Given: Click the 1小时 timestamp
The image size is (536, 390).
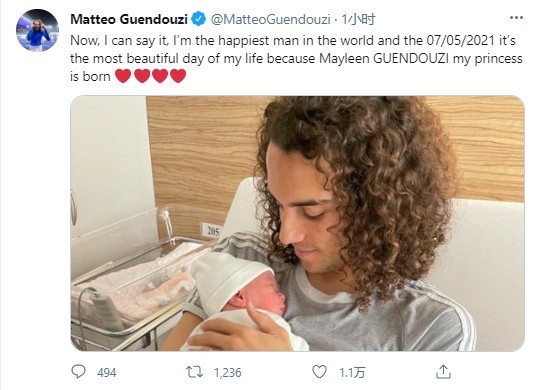Looking at the screenshot, I should tap(359, 19).
